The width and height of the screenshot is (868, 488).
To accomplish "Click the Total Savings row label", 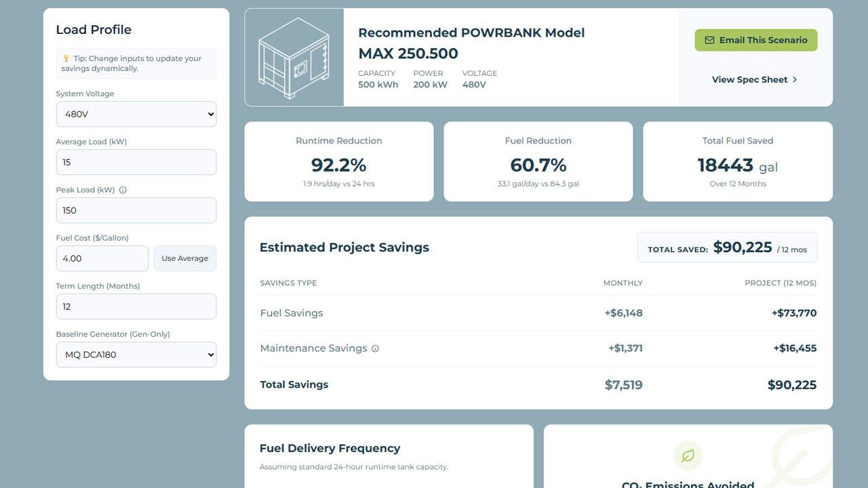I will pos(294,384).
